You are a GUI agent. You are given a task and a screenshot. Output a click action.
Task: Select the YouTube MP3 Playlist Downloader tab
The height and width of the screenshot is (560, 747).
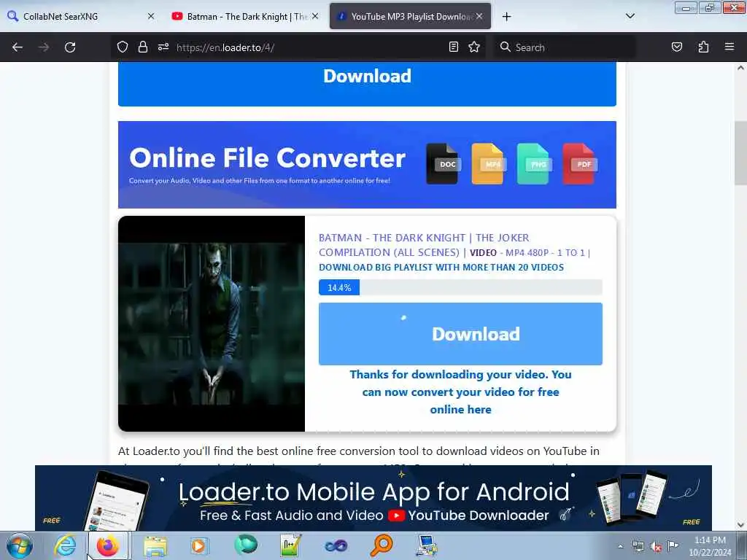tap(410, 17)
